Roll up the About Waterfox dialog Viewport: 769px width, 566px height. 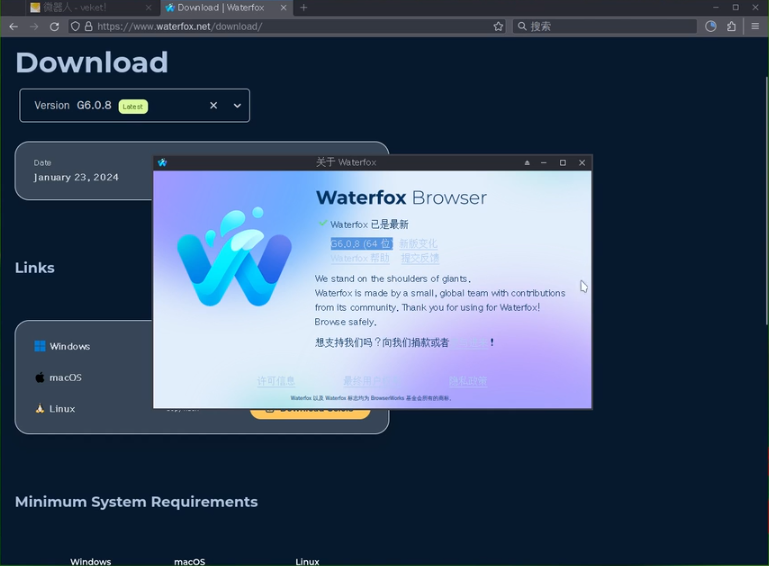click(x=527, y=162)
